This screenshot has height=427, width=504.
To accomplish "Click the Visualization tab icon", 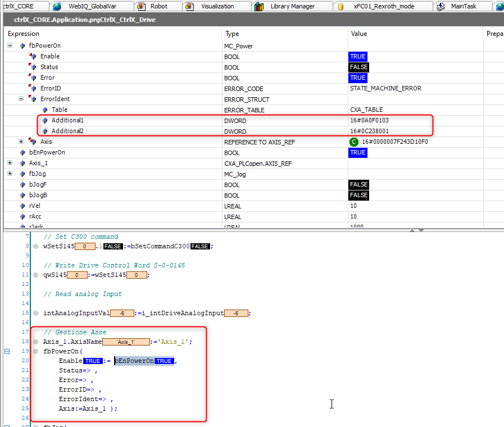I will pos(189,7).
